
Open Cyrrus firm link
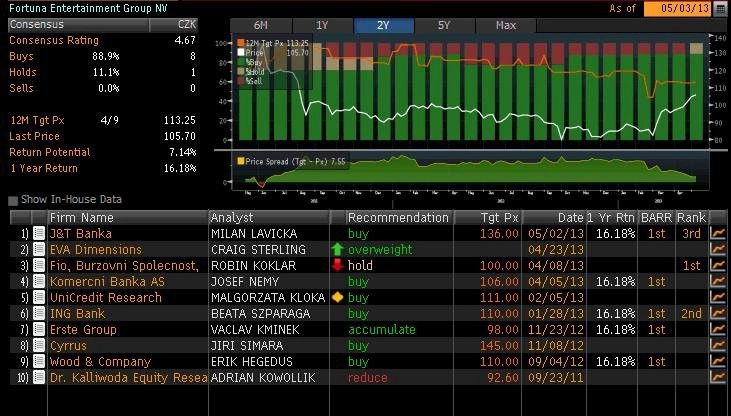pyautogui.click(x=68, y=345)
